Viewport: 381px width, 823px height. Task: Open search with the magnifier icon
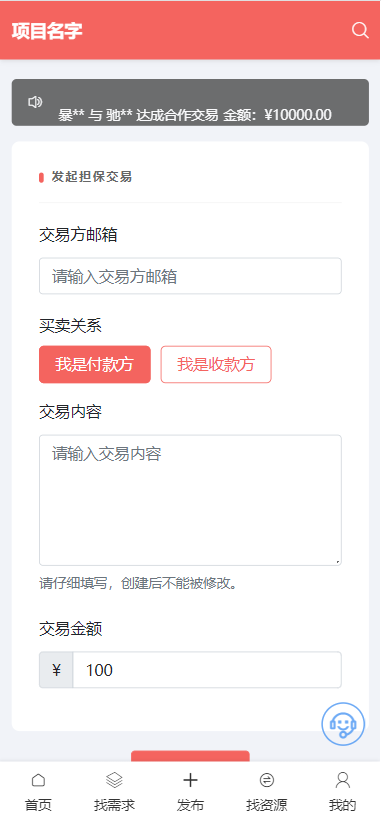pos(360,30)
